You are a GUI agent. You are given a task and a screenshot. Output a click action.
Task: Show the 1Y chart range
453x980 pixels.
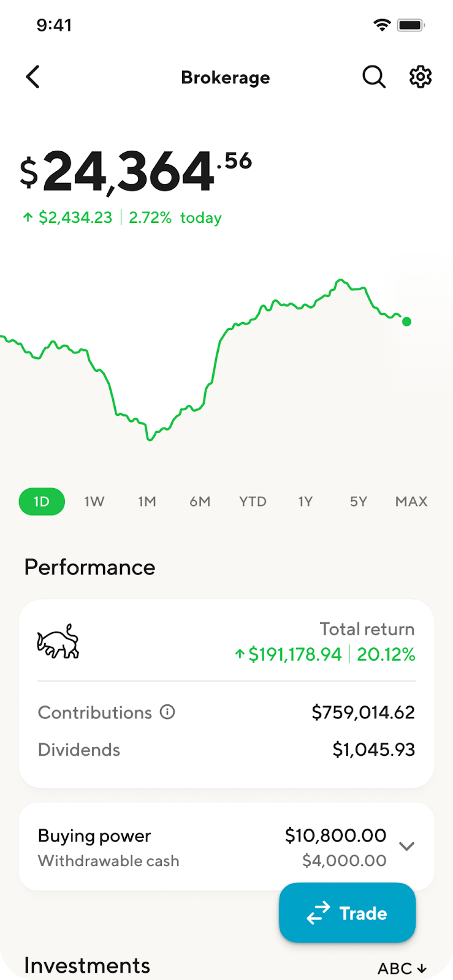(x=305, y=502)
